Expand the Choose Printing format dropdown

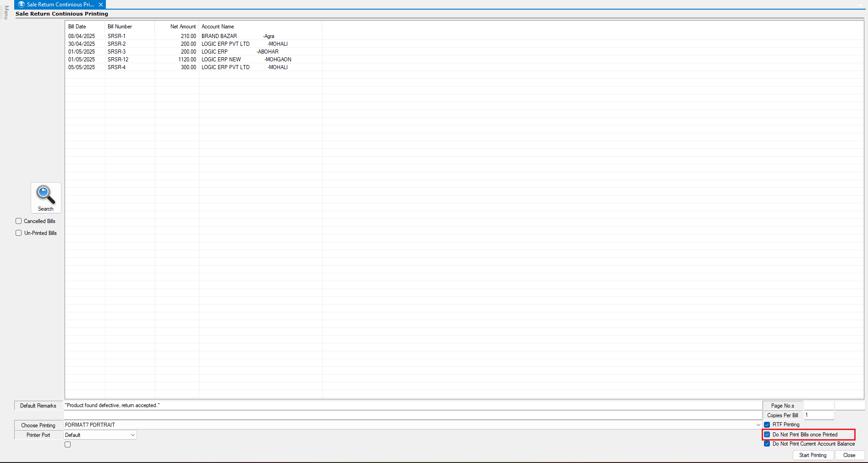(758, 425)
